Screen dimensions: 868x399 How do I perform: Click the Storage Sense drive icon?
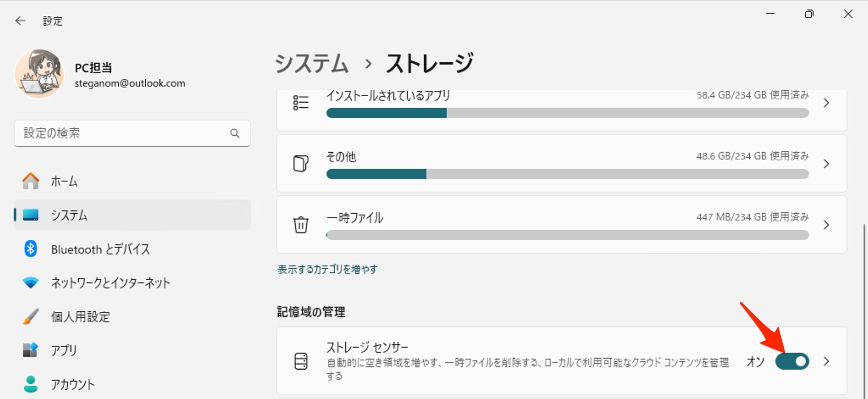pos(301,361)
